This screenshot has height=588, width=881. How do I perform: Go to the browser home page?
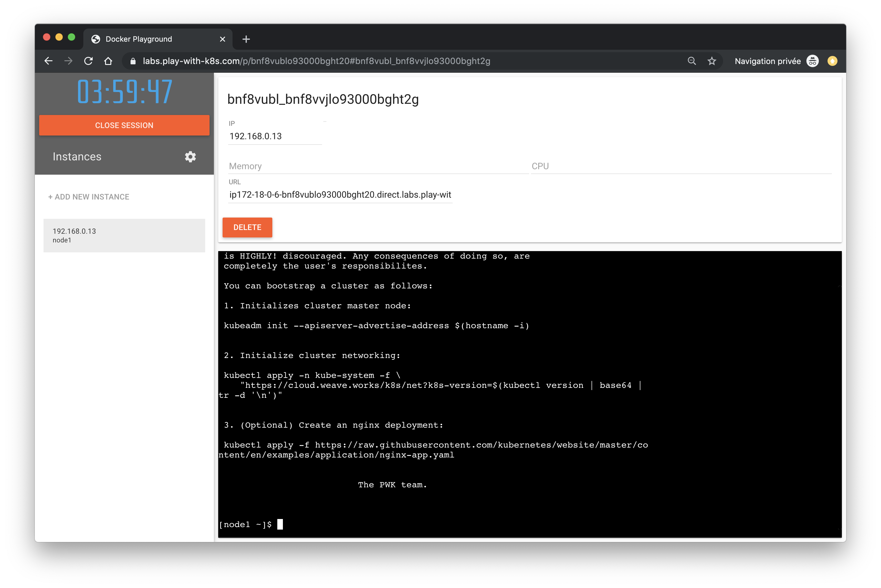(108, 61)
